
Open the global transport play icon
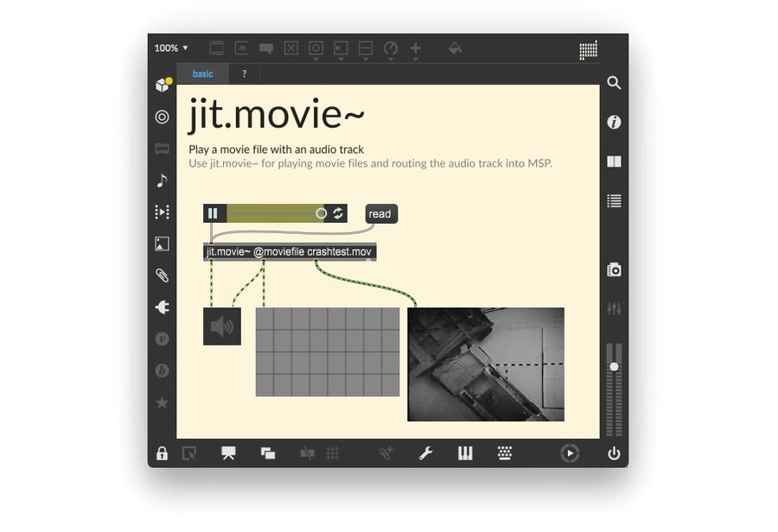[x=570, y=453]
